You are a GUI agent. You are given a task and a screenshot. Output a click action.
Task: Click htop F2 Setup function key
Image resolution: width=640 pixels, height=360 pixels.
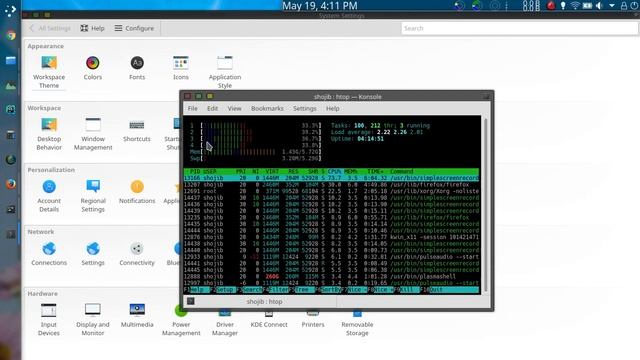(x=222, y=290)
